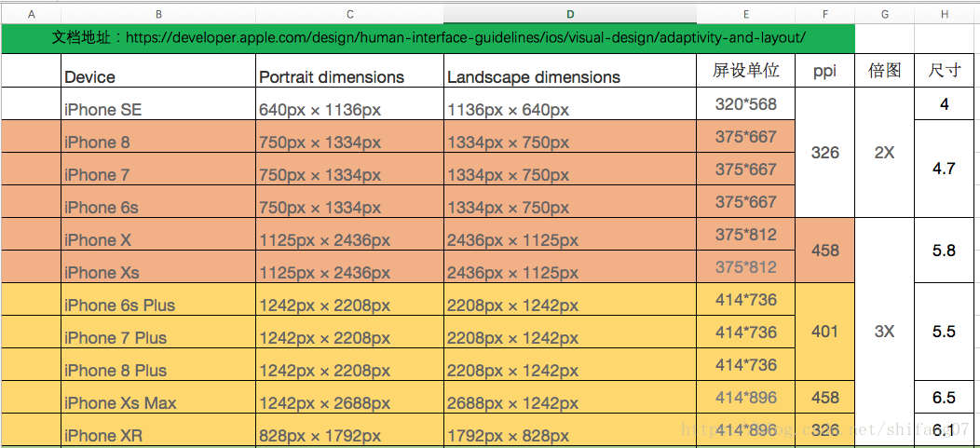The height and width of the screenshot is (448, 980).
Task: Select the 'iPhone Xs Max' cell
Action: [158, 397]
